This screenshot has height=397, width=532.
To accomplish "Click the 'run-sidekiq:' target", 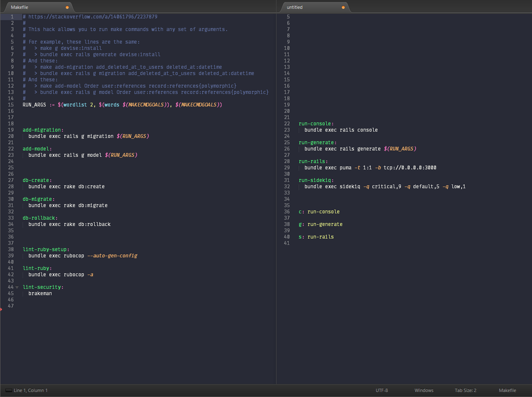I will click(x=316, y=180).
